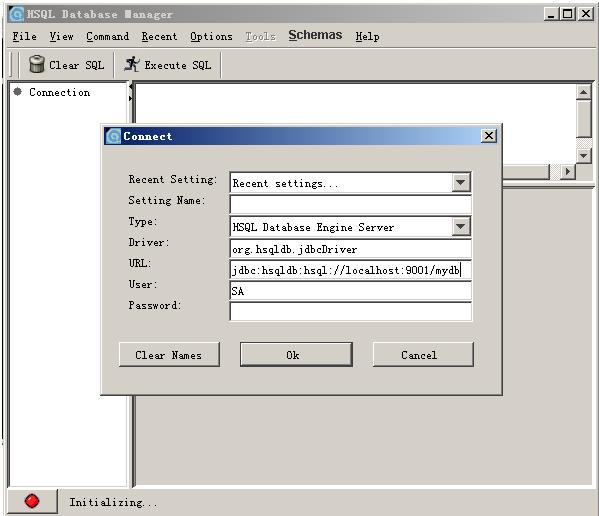This screenshot has height=516, width=599.
Task: Click the red status indicator icon
Action: coord(32,501)
